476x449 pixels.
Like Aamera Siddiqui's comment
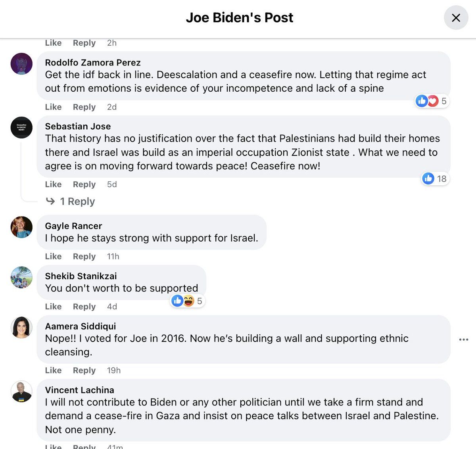click(53, 370)
